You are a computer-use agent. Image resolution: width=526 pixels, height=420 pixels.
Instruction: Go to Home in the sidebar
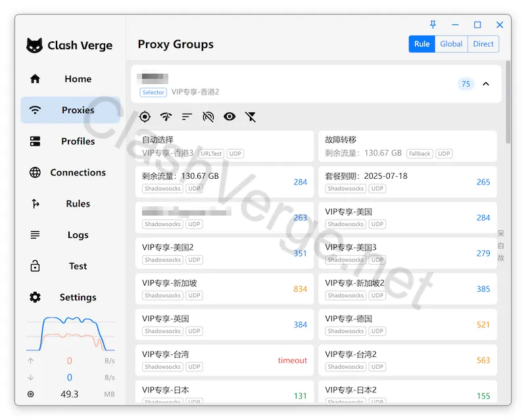point(78,79)
